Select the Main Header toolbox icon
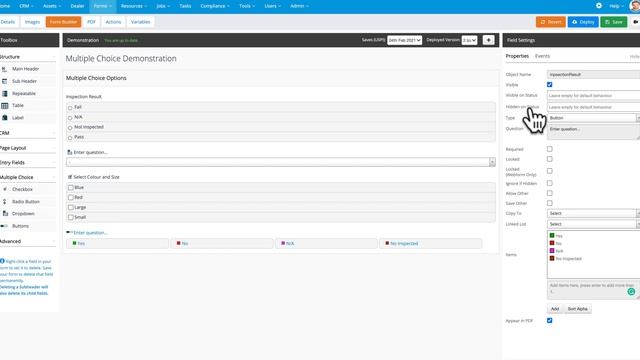Screen dimensions: 640x360 click(4, 69)
